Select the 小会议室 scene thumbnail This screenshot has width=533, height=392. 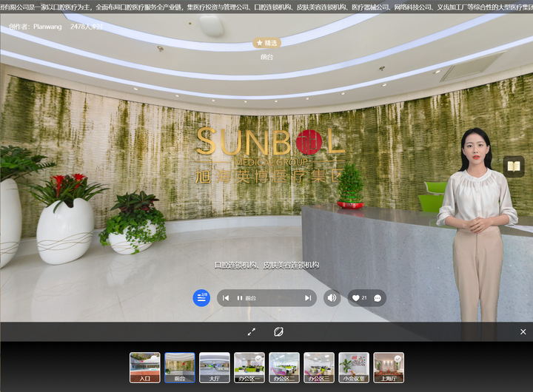[x=354, y=368]
